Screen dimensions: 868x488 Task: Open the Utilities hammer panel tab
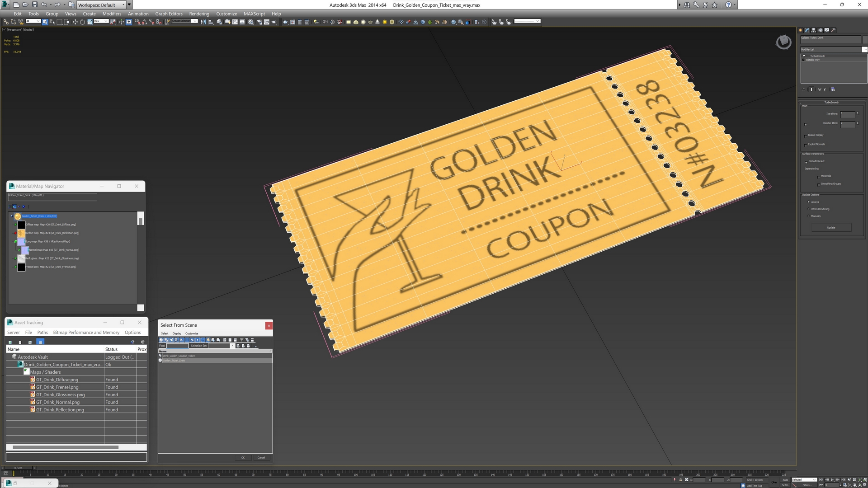834,30
